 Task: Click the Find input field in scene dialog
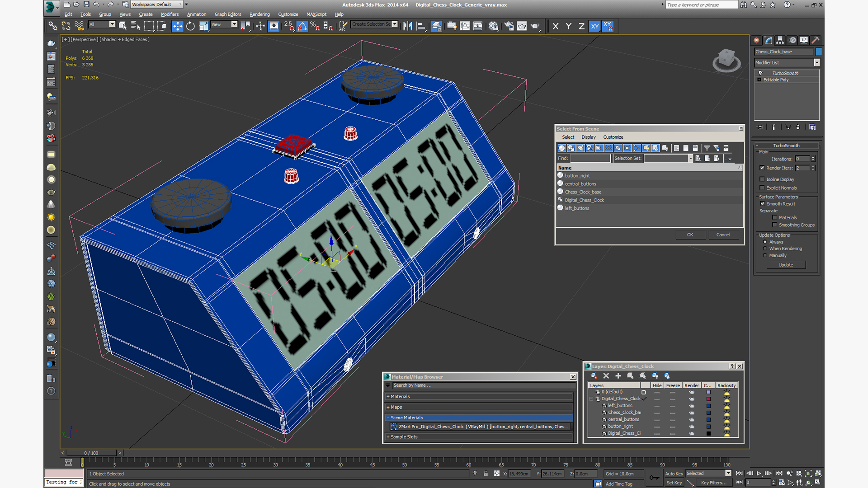pyautogui.click(x=589, y=158)
